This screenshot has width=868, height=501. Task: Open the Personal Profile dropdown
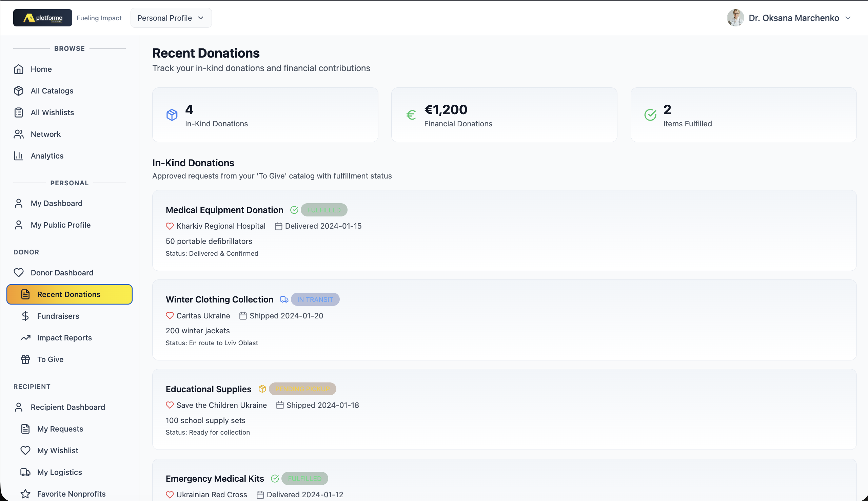click(171, 18)
